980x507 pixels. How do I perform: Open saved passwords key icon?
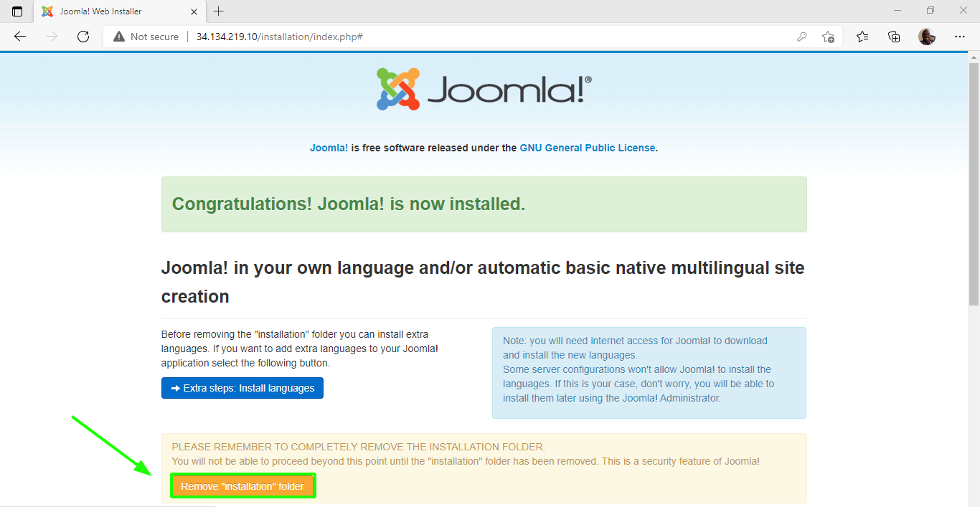[802, 37]
